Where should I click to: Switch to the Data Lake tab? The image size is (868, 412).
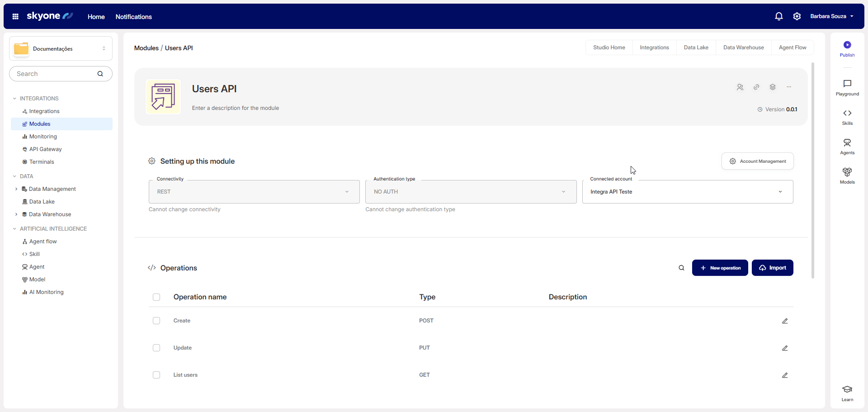coord(696,47)
